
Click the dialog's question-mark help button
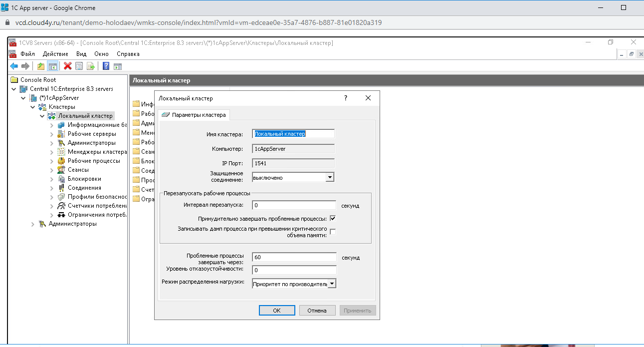tap(346, 98)
